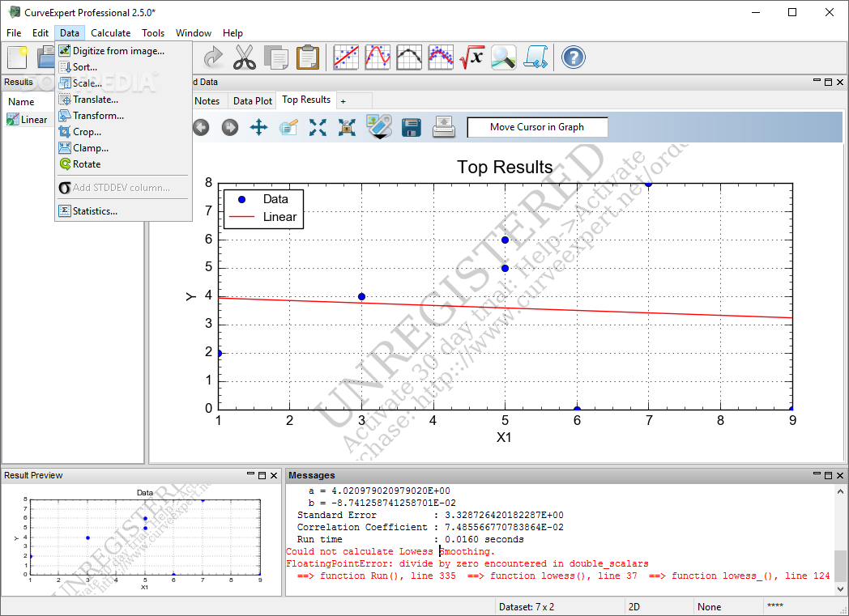Viewport: 849px width, 616px height.
Task: Click the nonlinear curve fit icon
Action: click(378, 57)
